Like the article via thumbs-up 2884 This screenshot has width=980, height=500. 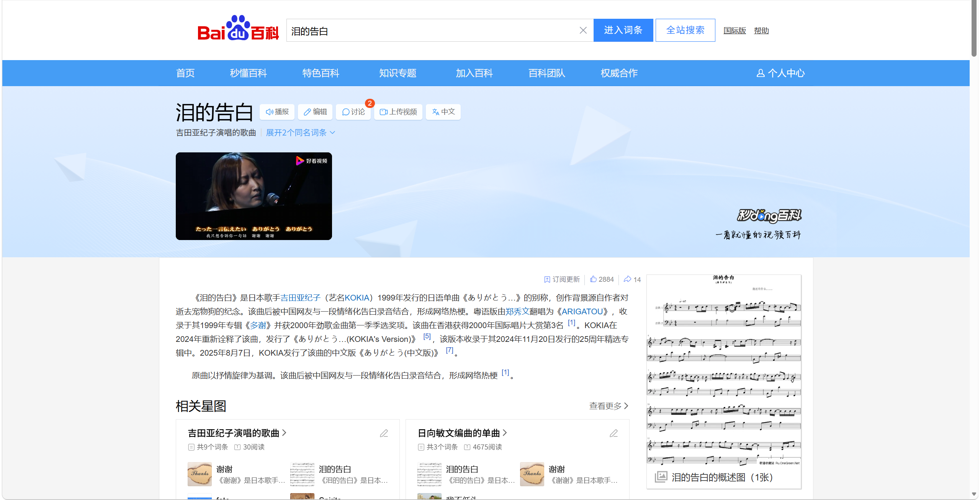coord(602,279)
